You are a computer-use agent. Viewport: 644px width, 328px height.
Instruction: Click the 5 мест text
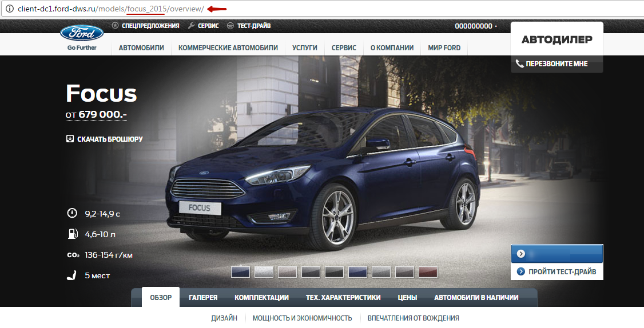click(x=97, y=275)
